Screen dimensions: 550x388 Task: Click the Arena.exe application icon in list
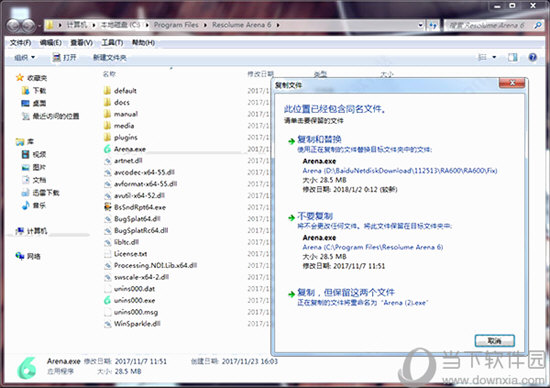click(107, 149)
